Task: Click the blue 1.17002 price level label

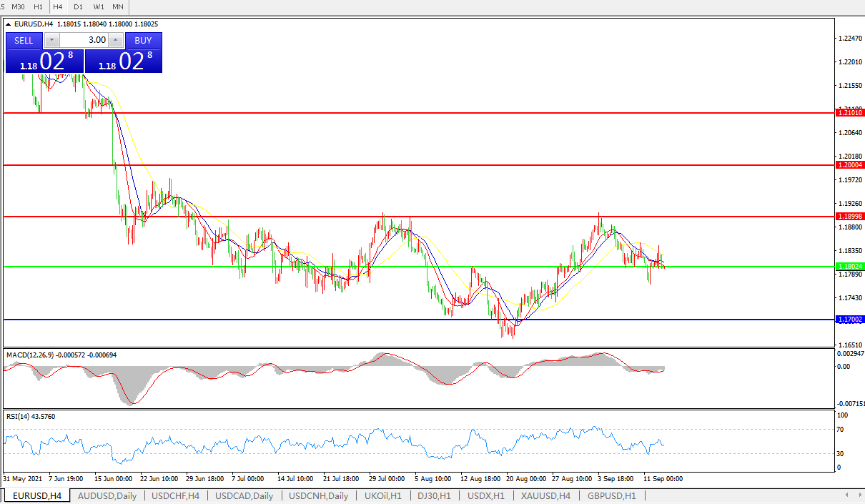Action: tap(850, 320)
